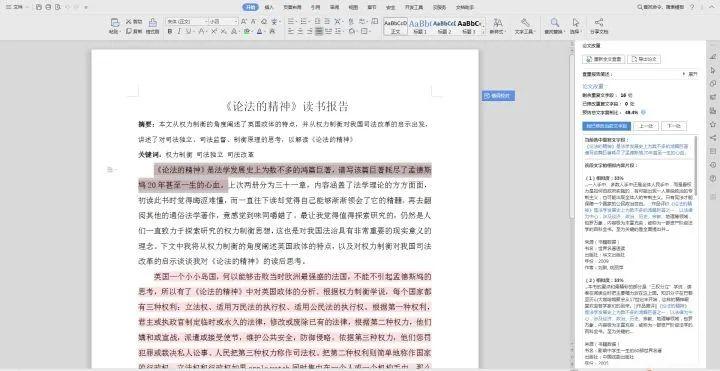Toggle Underline formatting
Image resolution: width=720 pixels, height=371 pixels.
(189, 31)
